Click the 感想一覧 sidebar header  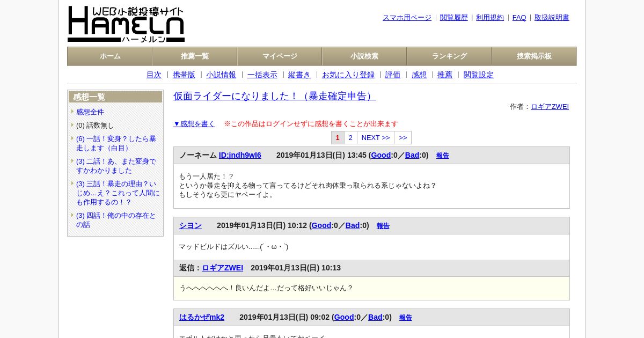tap(115, 97)
